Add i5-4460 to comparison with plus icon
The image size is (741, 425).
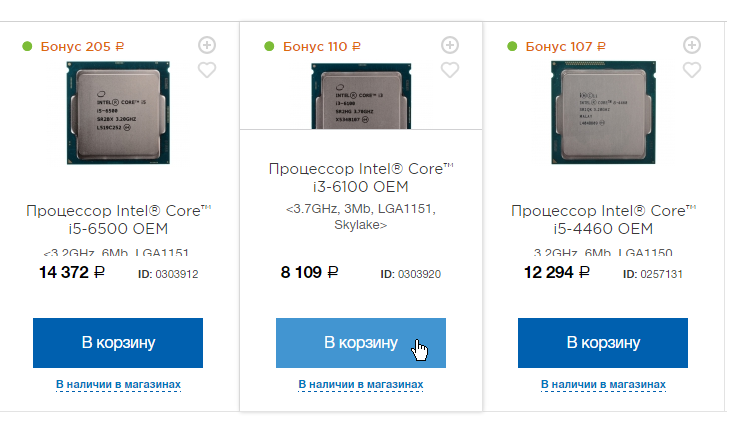[692, 45]
